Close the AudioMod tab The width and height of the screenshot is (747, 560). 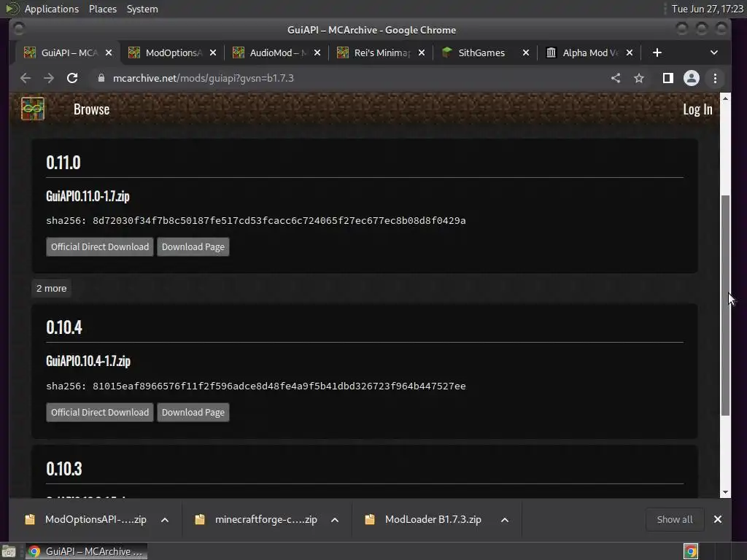click(317, 52)
